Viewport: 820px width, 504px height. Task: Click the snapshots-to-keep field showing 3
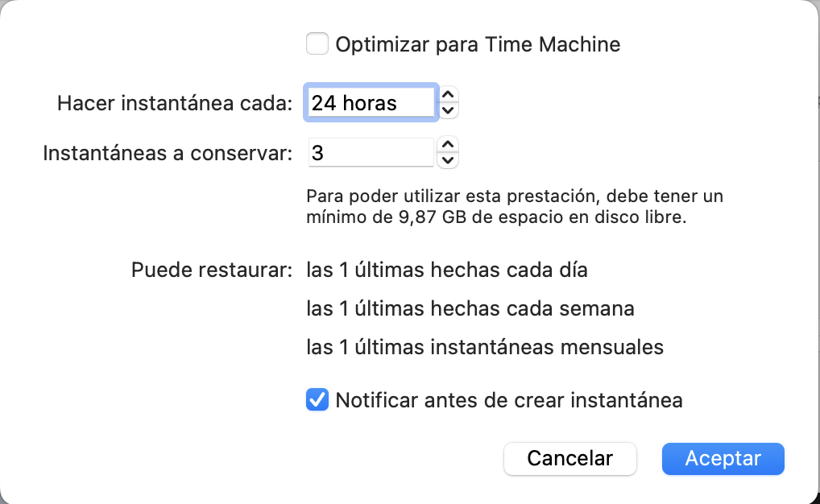tap(371, 152)
